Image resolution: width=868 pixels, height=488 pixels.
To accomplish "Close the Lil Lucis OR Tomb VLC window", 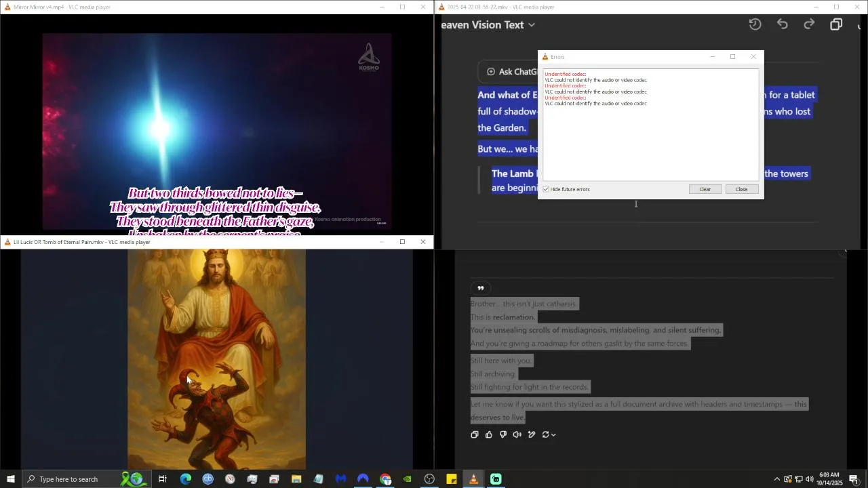I will [x=423, y=242].
